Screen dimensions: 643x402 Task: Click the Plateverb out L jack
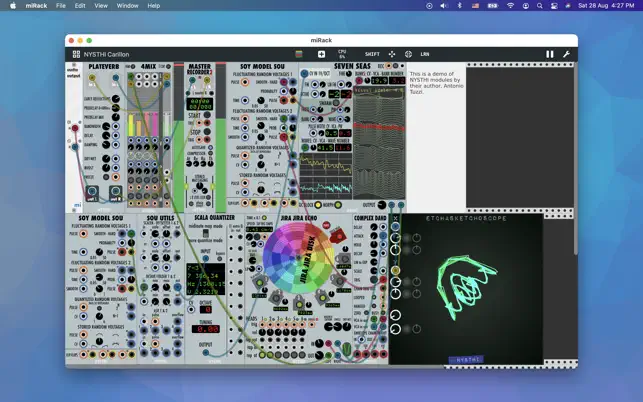[92, 191]
